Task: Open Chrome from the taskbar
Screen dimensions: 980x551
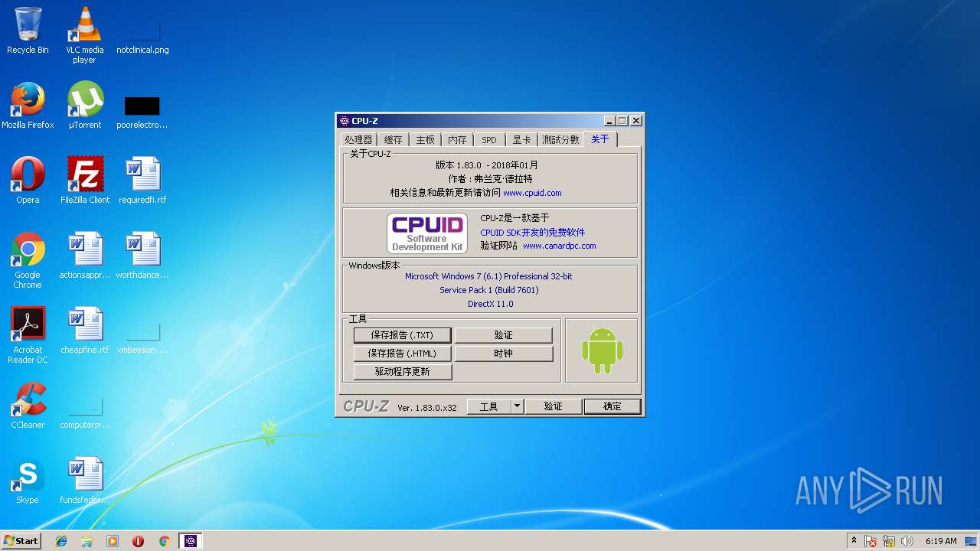Action: coord(164,541)
